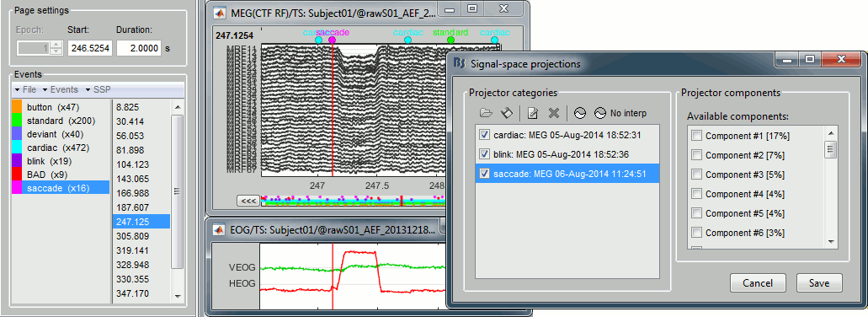Open the load projectors folder icon
868x317 pixels.
[486, 113]
